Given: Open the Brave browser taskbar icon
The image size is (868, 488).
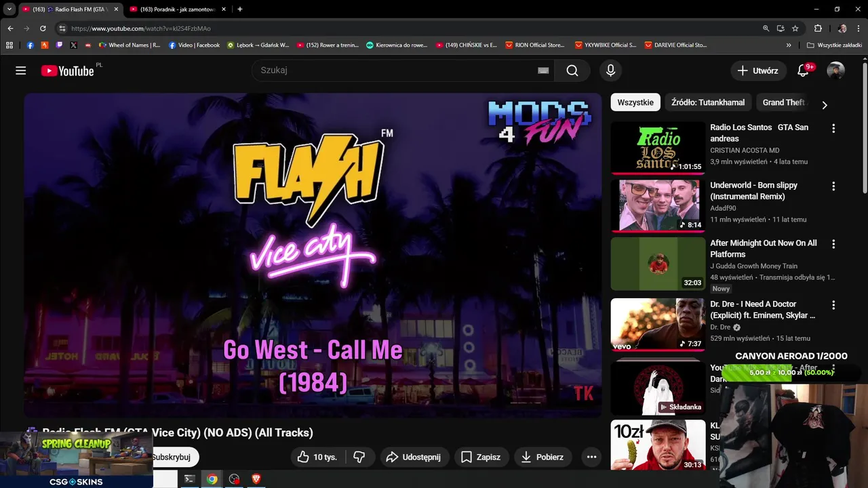Looking at the screenshot, I should 256,479.
